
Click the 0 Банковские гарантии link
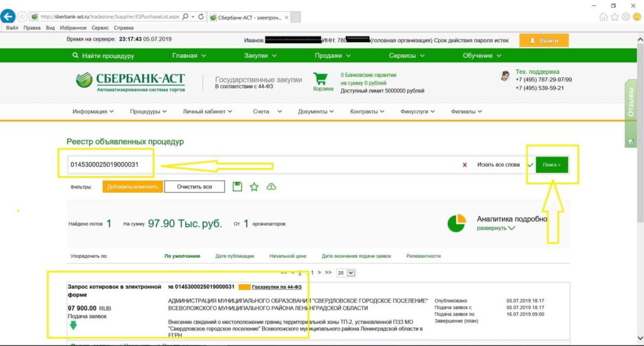(x=369, y=75)
